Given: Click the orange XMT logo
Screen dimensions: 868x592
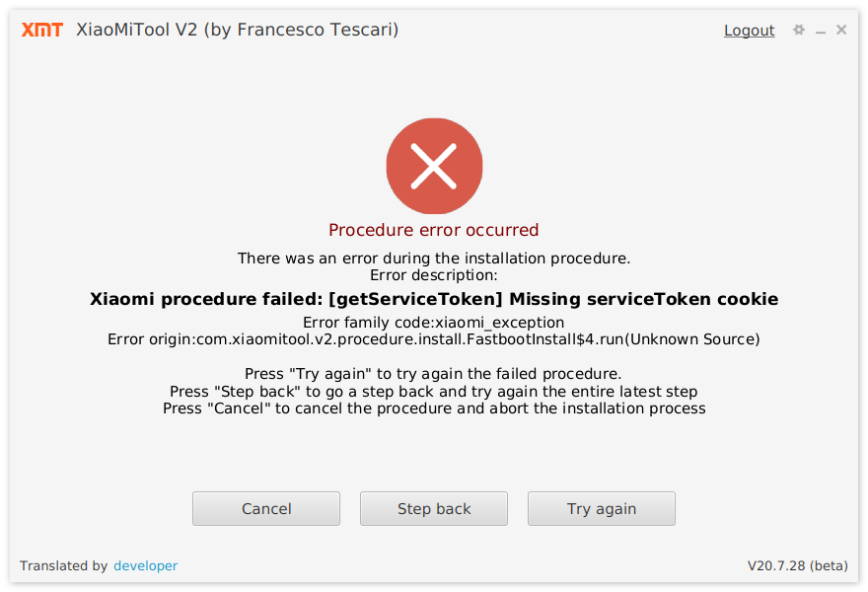Looking at the screenshot, I should 42,30.
